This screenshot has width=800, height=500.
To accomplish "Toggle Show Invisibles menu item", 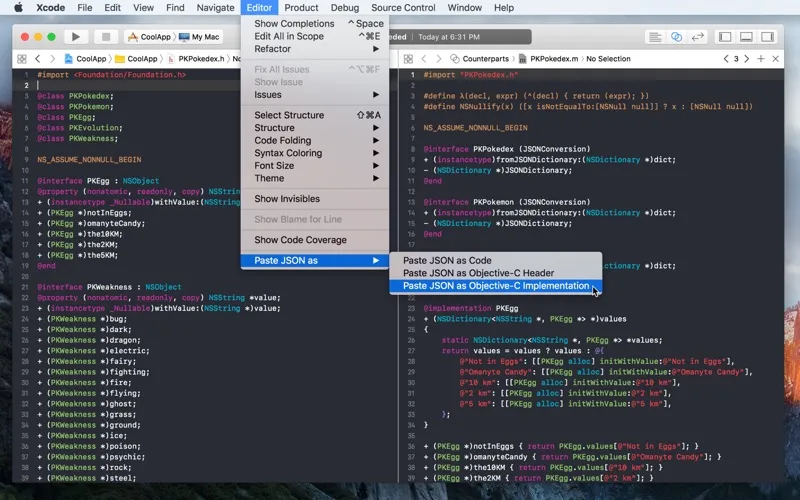I will tap(315, 199).
